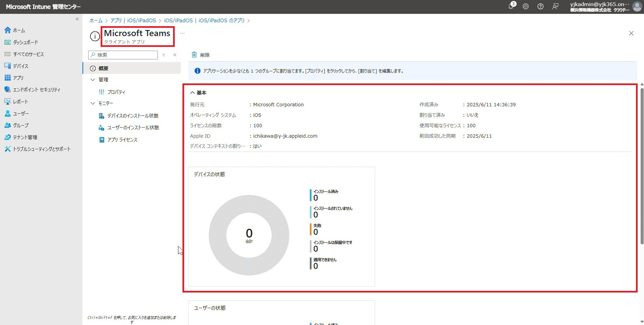Collapse the 基本 section

coord(193,93)
